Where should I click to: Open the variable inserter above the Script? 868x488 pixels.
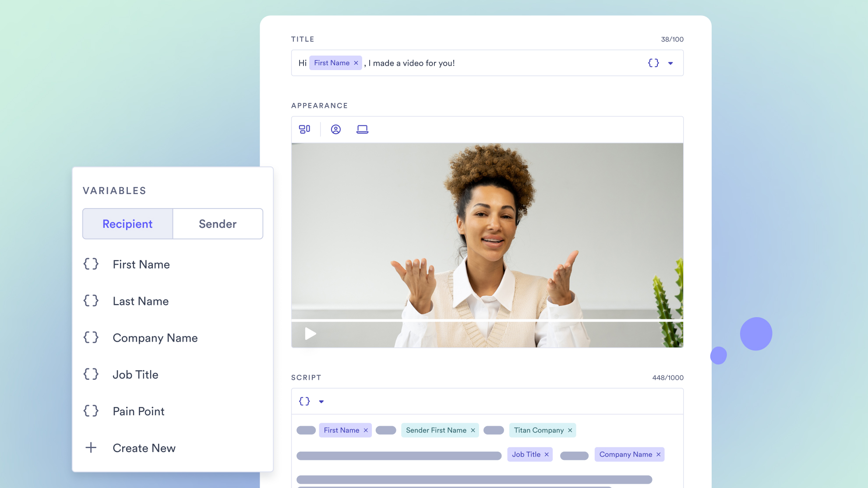(x=304, y=401)
